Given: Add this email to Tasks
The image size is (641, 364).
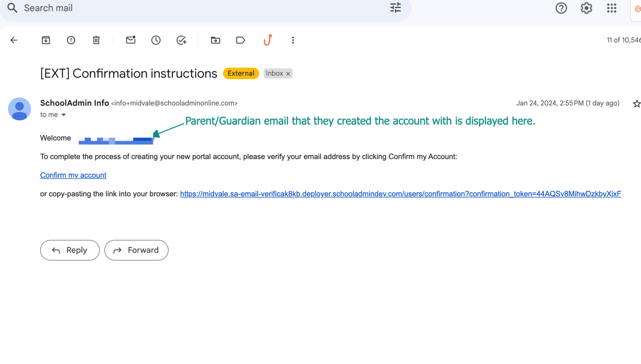Looking at the screenshot, I should click(181, 40).
